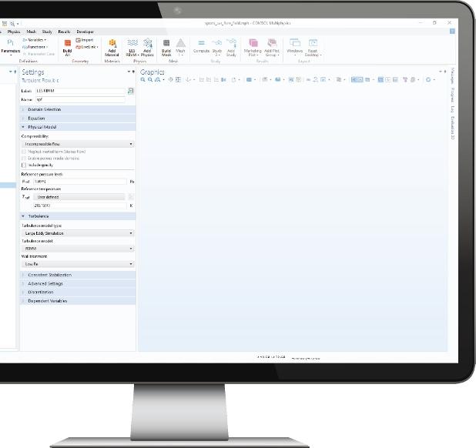The image size is (476, 448).
Task: Expand the Consistent Stabilization section
Action: coord(78,275)
